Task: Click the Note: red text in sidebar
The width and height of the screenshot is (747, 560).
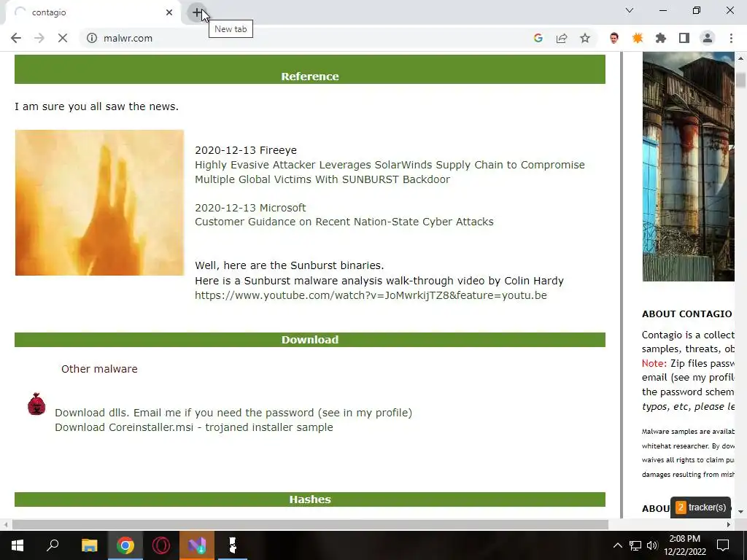Action: (654, 363)
